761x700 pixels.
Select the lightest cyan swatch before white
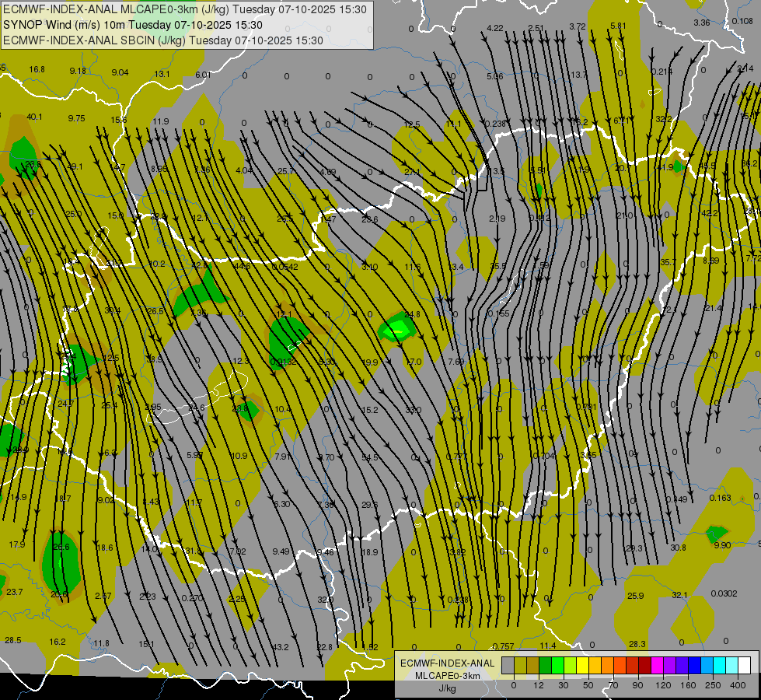pyautogui.click(x=731, y=666)
